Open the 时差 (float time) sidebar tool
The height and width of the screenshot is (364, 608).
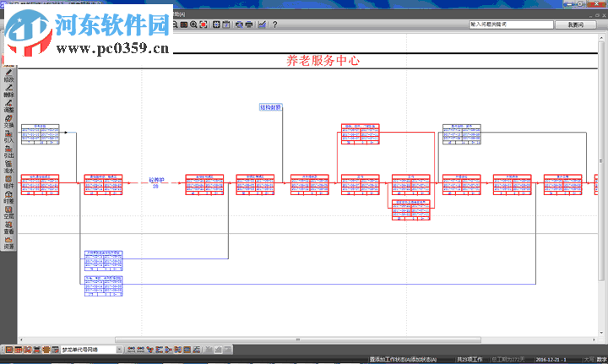(x=8, y=197)
